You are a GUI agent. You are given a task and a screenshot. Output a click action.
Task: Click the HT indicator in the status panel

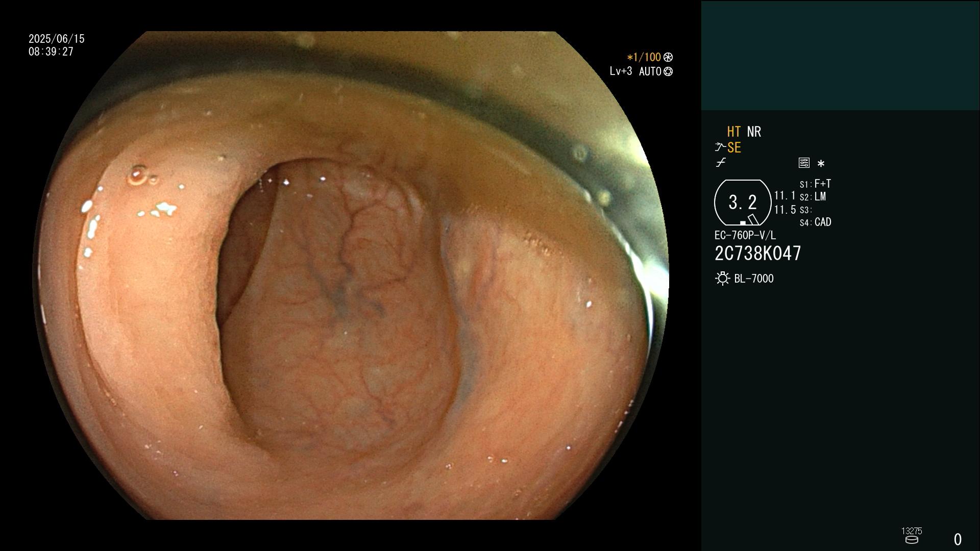pos(733,132)
